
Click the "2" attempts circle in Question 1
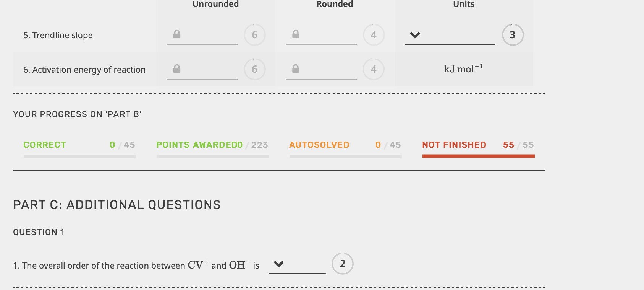click(x=342, y=263)
